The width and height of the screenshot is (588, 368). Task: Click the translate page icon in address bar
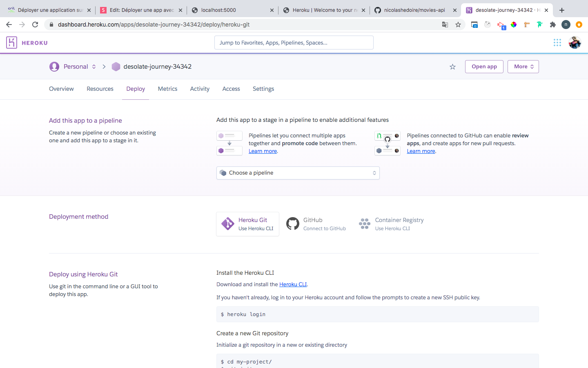[x=445, y=25]
